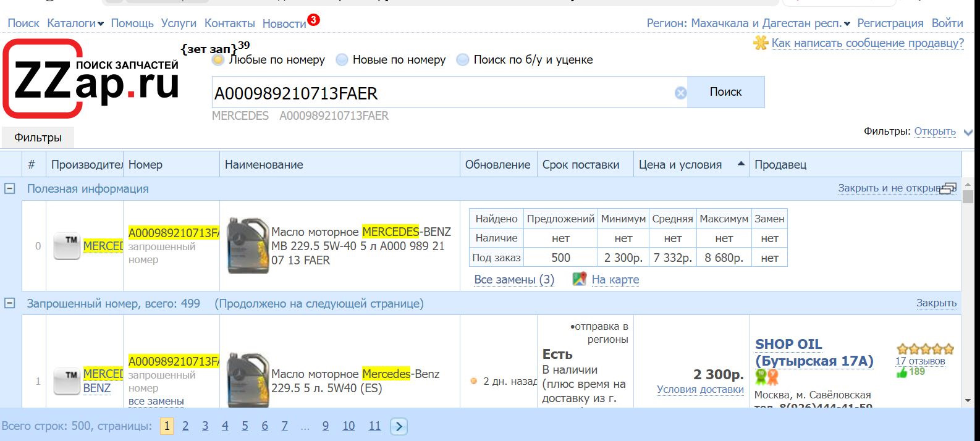Image resolution: width=980 pixels, height=441 pixels.
Task: Click the Поиск search button
Action: 725,92
